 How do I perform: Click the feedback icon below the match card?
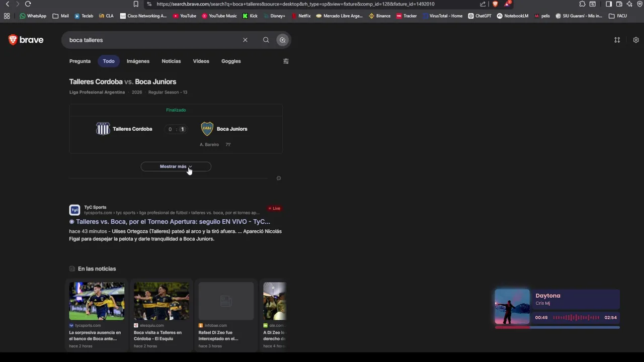[279, 178]
